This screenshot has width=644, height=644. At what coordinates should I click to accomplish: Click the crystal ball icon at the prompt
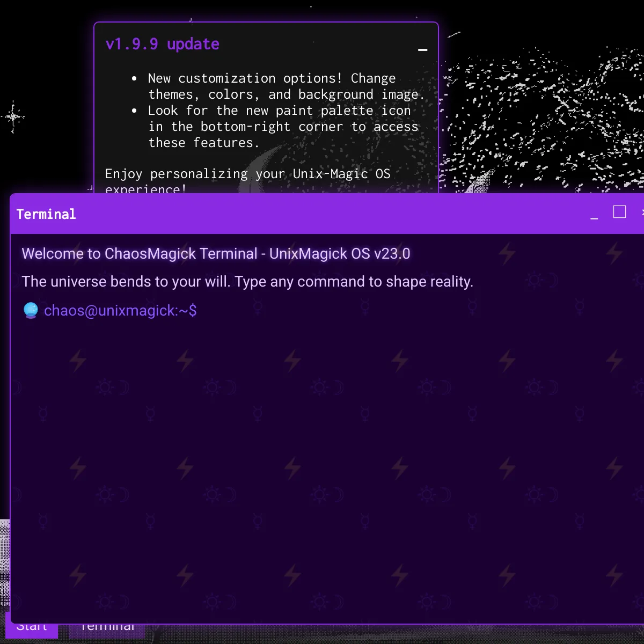click(x=31, y=310)
